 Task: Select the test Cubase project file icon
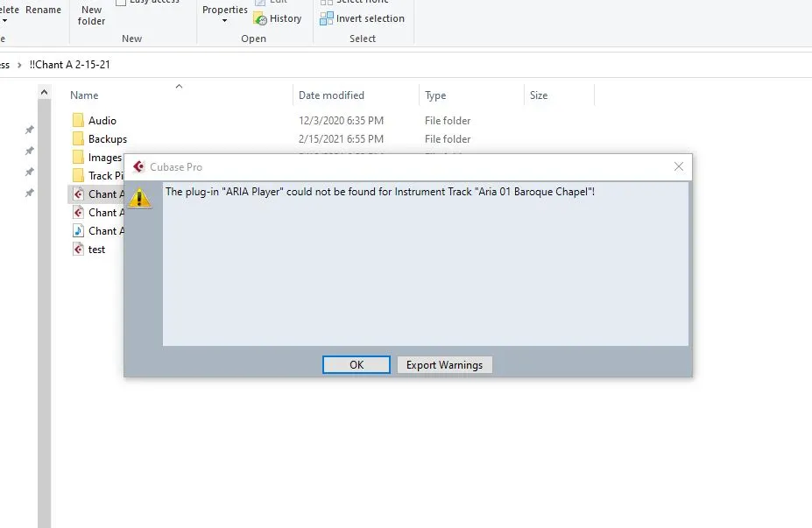(78, 250)
